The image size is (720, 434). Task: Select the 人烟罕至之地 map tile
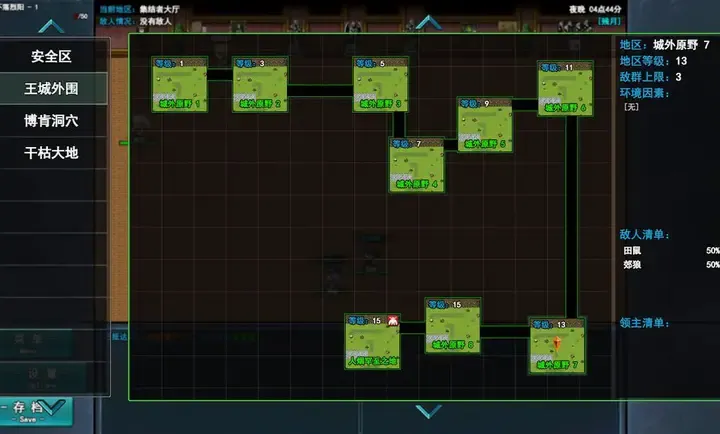click(372, 342)
